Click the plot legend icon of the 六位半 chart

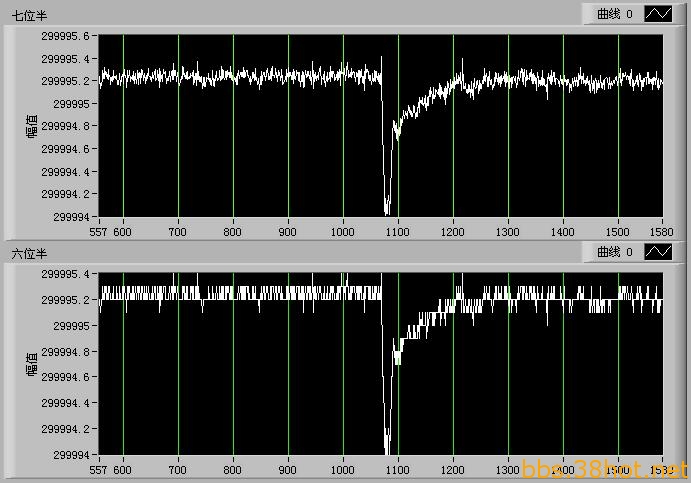pos(658,252)
